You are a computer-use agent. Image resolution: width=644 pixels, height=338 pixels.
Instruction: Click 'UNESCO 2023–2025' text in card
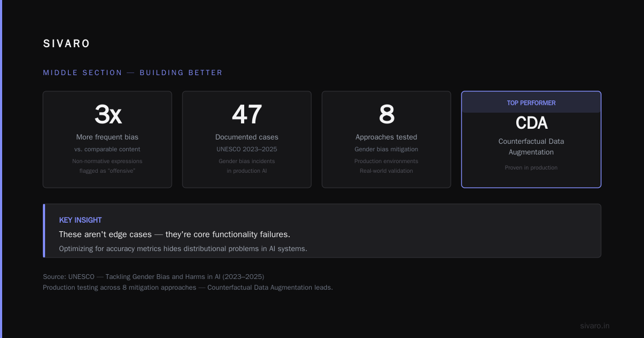pyautogui.click(x=247, y=149)
